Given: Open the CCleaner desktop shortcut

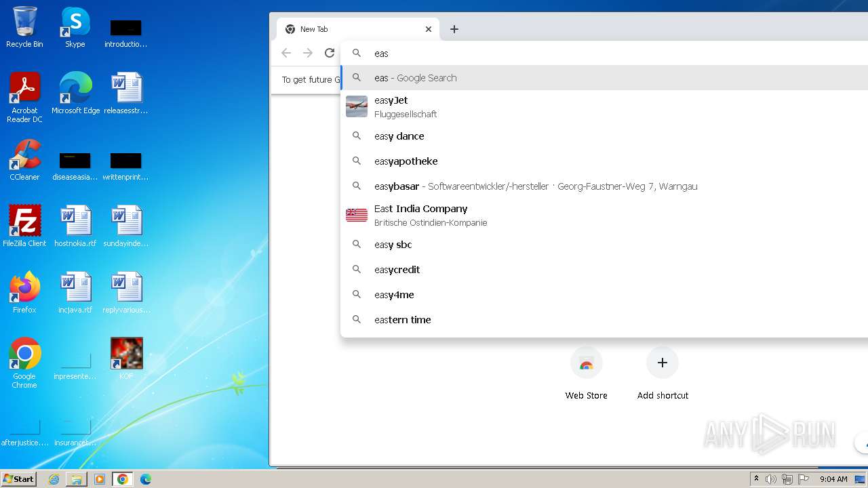Looking at the screenshot, I should pyautogui.click(x=24, y=160).
